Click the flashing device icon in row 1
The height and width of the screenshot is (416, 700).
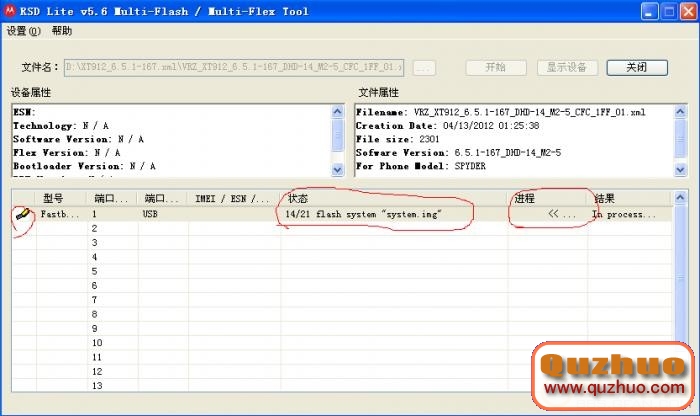pyautogui.click(x=23, y=214)
